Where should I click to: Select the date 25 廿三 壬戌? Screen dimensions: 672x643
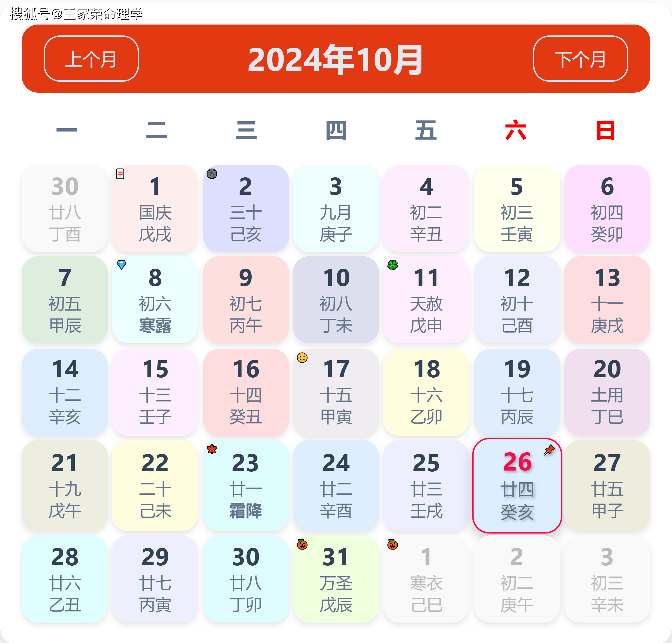(x=426, y=486)
